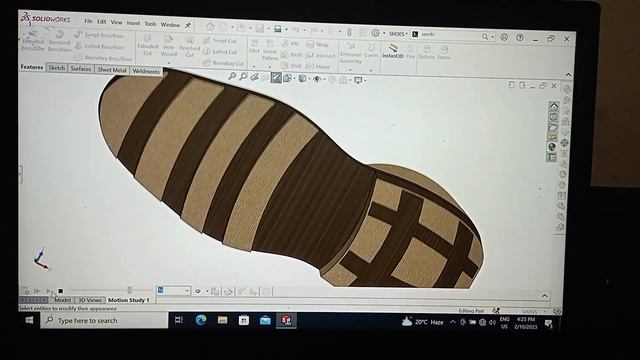The height and width of the screenshot is (360, 640).
Task: Collapse the CommandManager ribbon chevron
Action: (568, 75)
